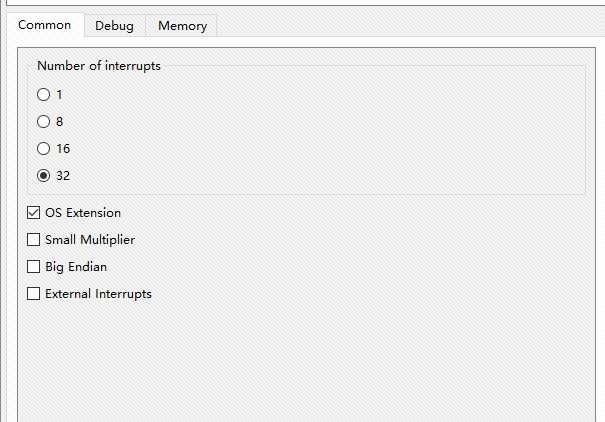Select the Common tab
Viewport: 605px width, 422px height.
point(45,25)
